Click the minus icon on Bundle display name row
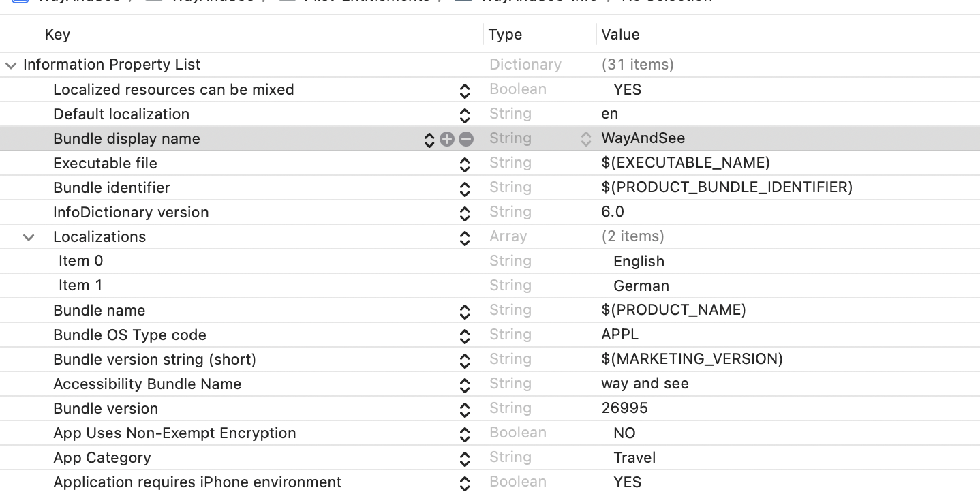The width and height of the screenshot is (980, 492). click(466, 139)
